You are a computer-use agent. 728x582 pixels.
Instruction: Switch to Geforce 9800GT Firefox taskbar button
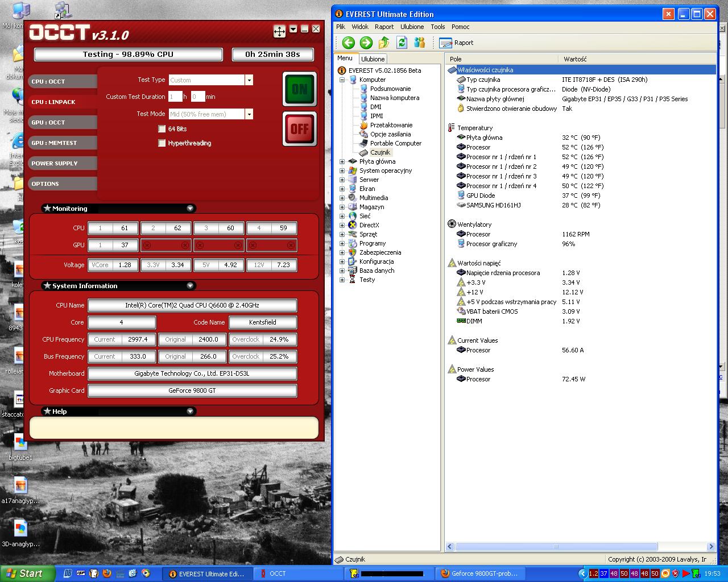click(x=479, y=573)
